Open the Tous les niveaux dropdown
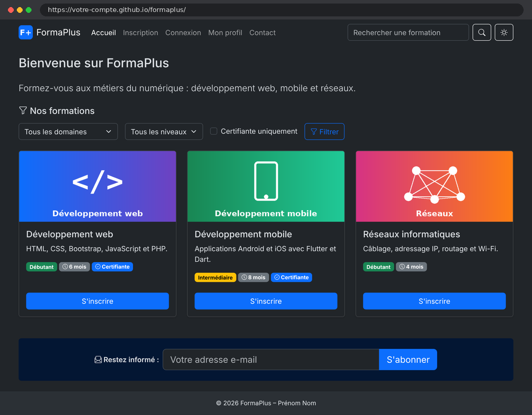Image resolution: width=532 pixels, height=415 pixels. (164, 132)
